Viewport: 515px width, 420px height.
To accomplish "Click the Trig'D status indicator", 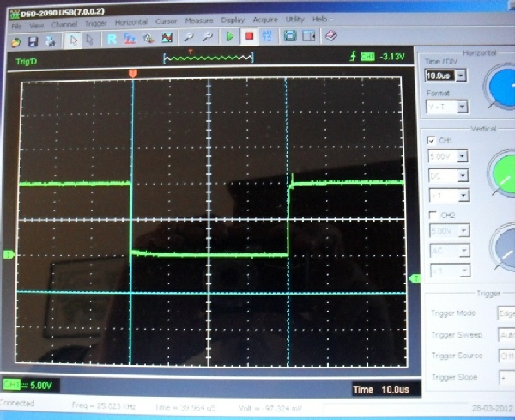I will click(27, 62).
